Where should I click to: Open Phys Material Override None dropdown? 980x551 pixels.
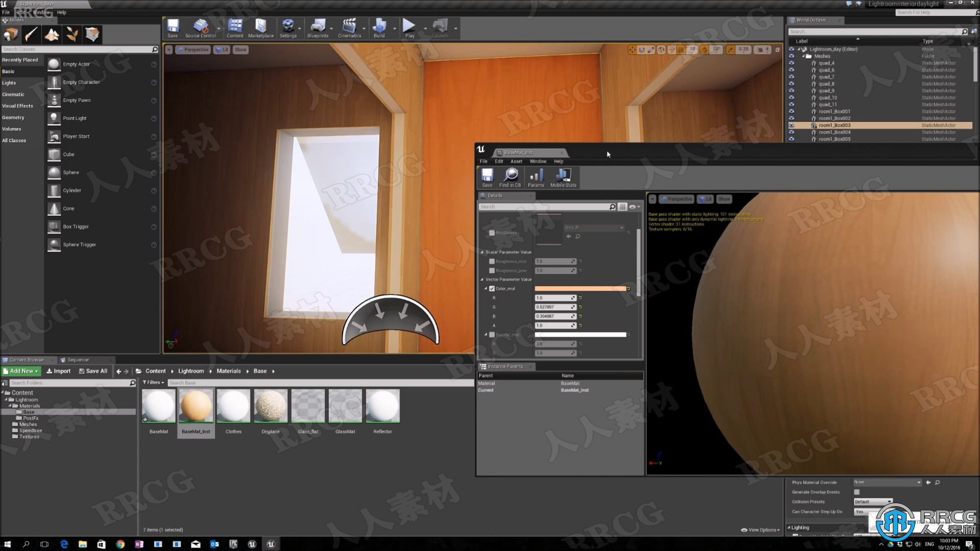pos(887,482)
